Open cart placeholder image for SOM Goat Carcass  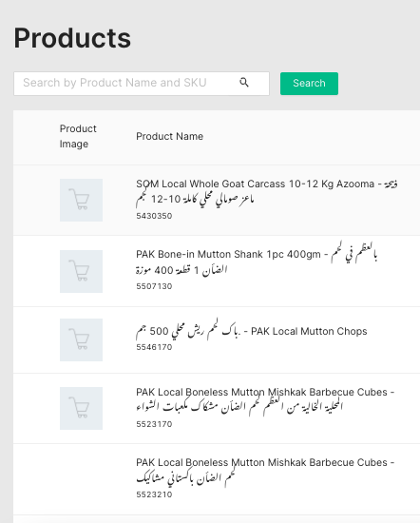(81, 200)
